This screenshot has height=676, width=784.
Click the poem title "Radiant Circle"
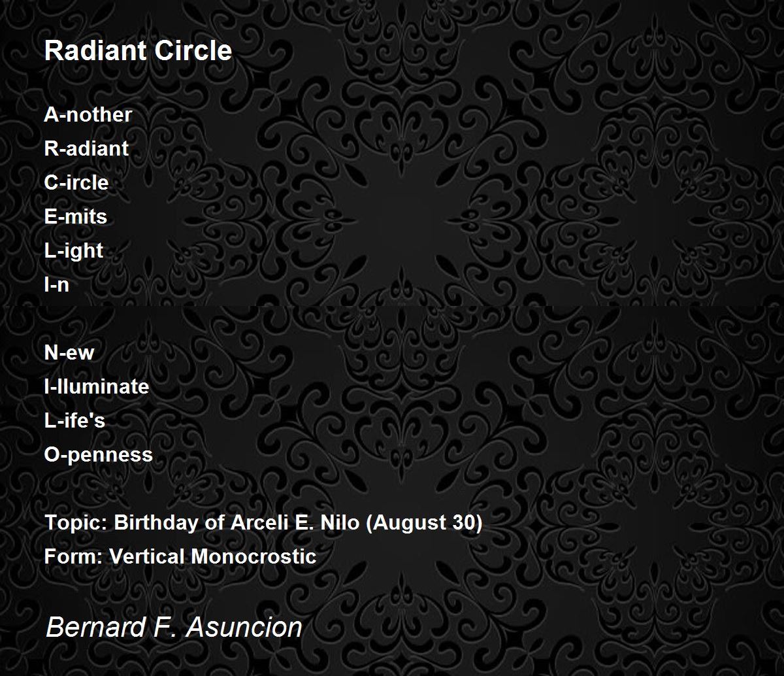138,50
